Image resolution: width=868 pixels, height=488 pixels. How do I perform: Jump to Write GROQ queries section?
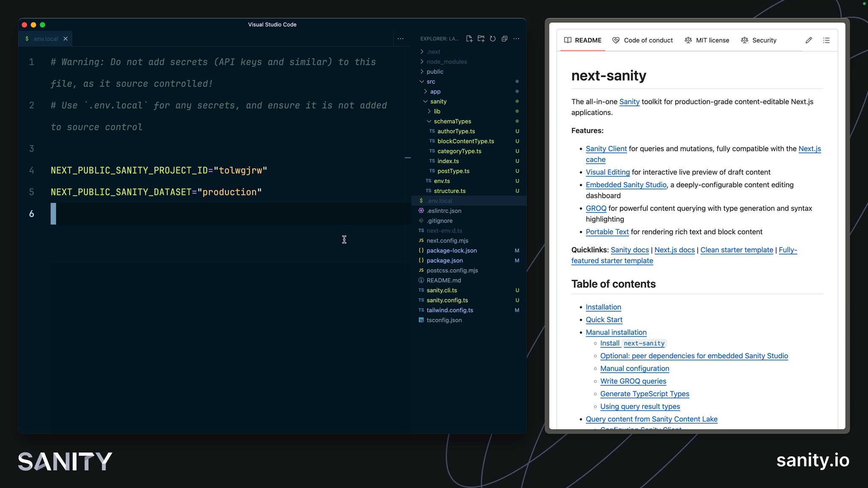tap(633, 381)
